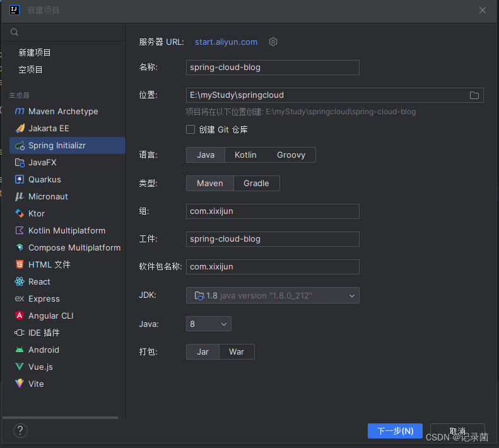This screenshot has height=448, width=499.
Task: Open the Java version dropdown
Action: pyautogui.click(x=208, y=324)
